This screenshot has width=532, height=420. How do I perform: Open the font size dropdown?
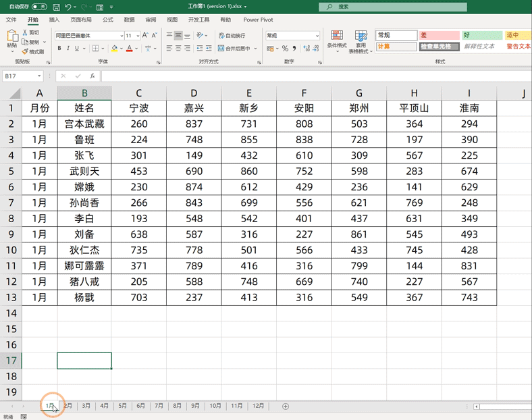pyautogui.click(x=138, y=36)
